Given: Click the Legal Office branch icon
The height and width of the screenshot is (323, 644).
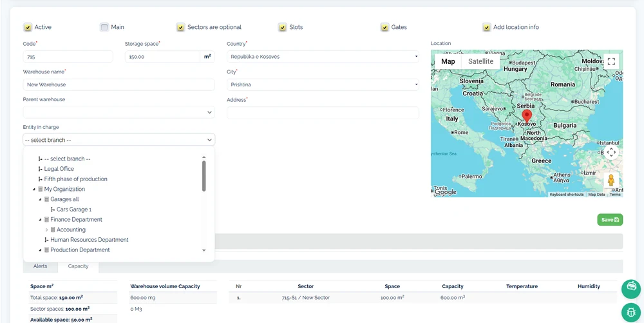Looking at the screenshot, I should [x=40, y=169].
